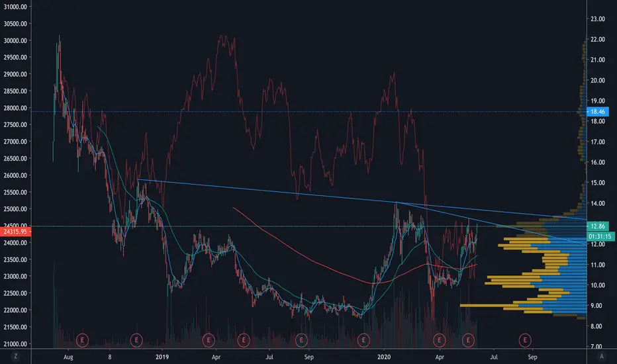Click the 01:31:15 countdown label
This screenshot has width=617, height=364.
click(600, 236)
